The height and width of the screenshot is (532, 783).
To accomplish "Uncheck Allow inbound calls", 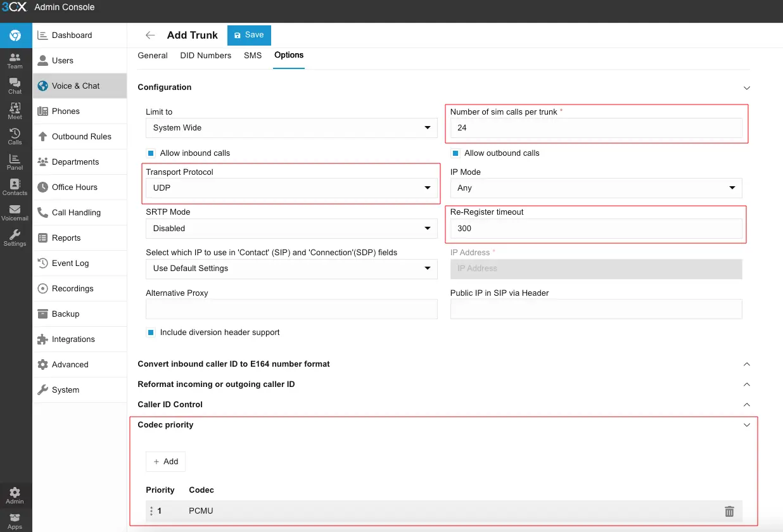I will [151, 153].
